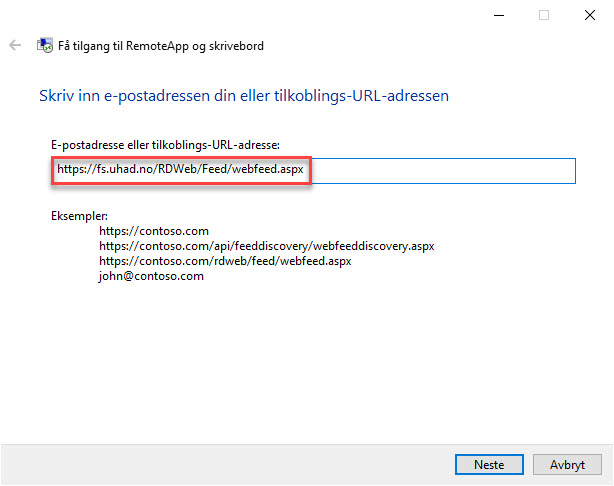Select the contoso.com/rdweb/feed/webfeed.aspx example
The image size is (614, 486).
[225, 261]
